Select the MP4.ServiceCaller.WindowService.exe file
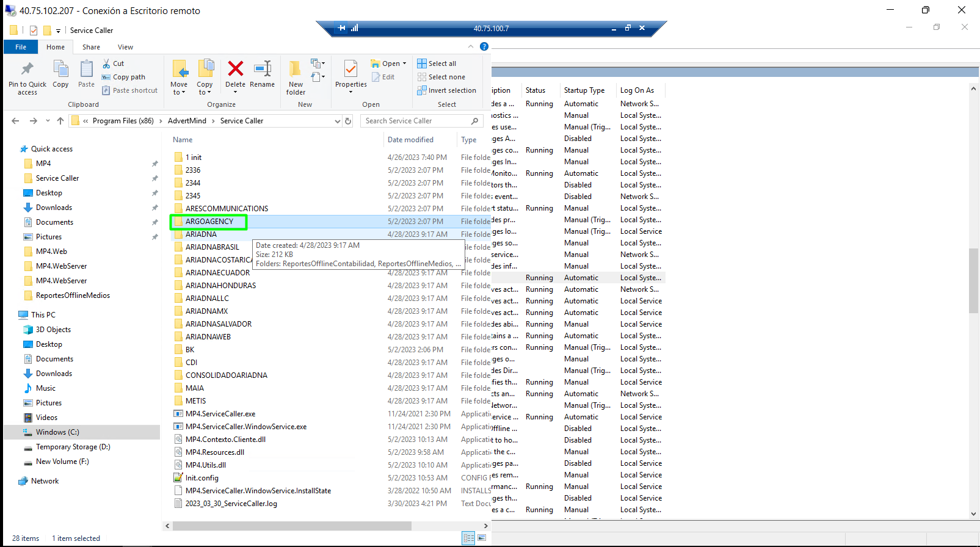This screenshot has height=547, width=980. (246, 427)
